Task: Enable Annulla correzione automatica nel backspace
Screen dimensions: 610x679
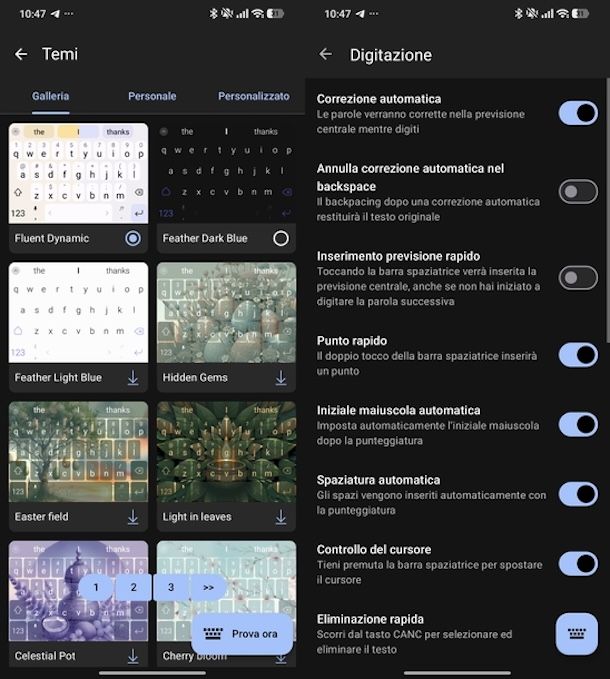Action: (x=578, y=191)
